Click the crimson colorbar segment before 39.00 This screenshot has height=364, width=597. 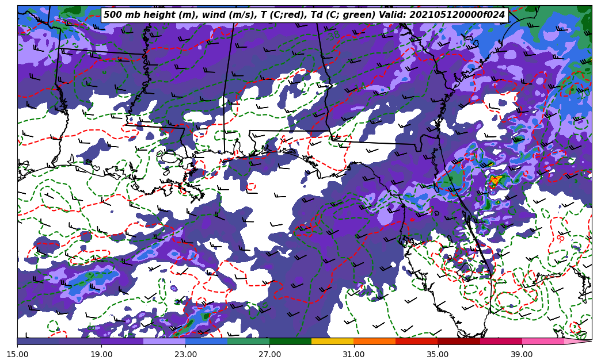pos(501,341)
